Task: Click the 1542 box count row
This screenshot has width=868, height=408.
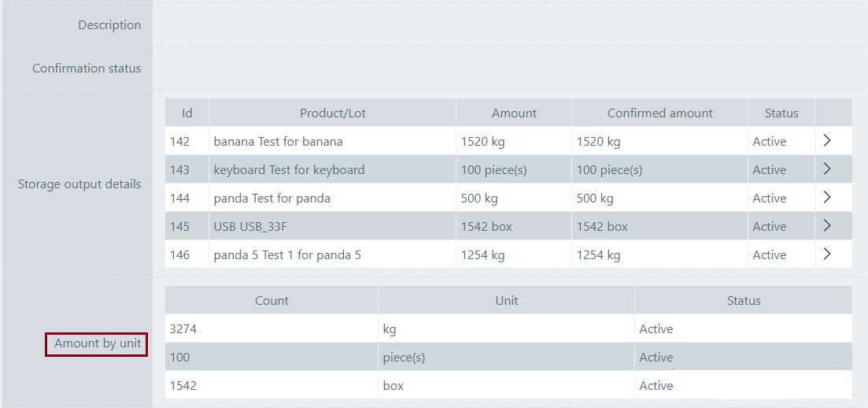Action: [183, 386]
